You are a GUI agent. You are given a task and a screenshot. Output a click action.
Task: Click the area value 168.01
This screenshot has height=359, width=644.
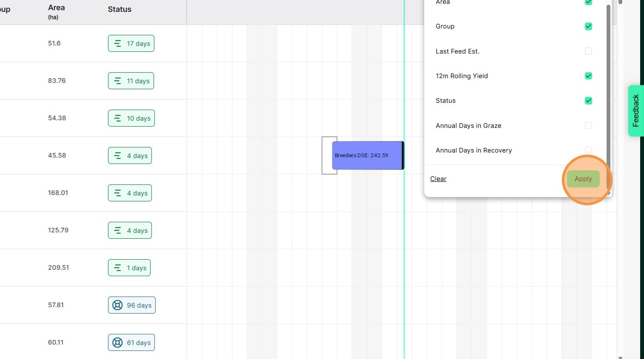click(x=58, y=193)
